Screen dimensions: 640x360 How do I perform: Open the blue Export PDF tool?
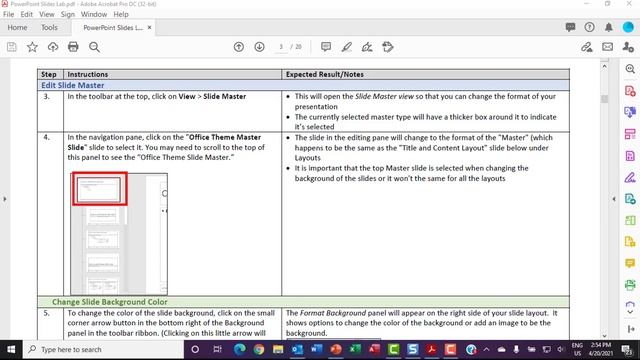[630, 112]
